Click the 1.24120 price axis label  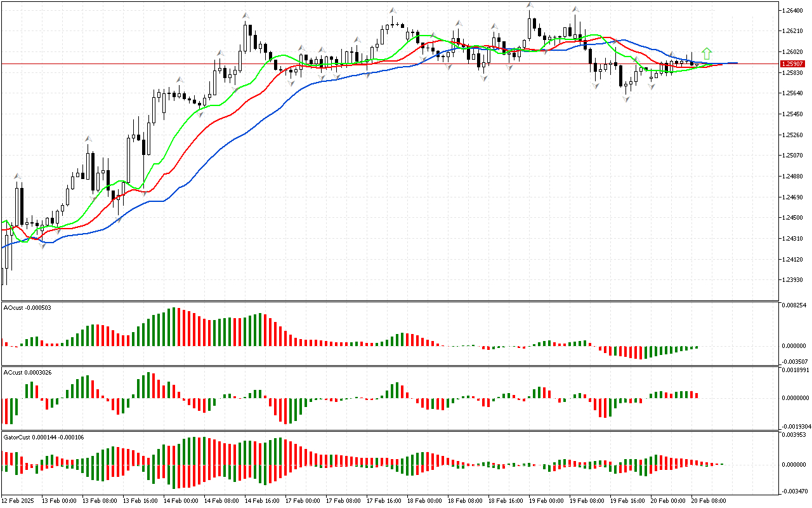[793, 260]
